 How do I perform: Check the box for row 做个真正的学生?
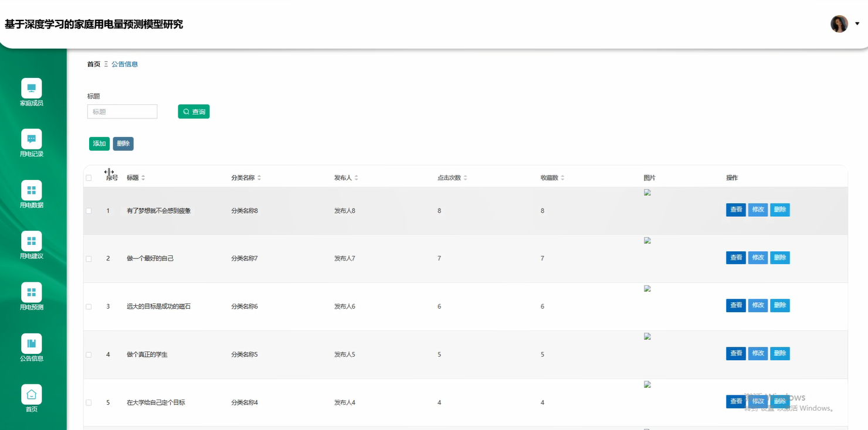(89, 354)
